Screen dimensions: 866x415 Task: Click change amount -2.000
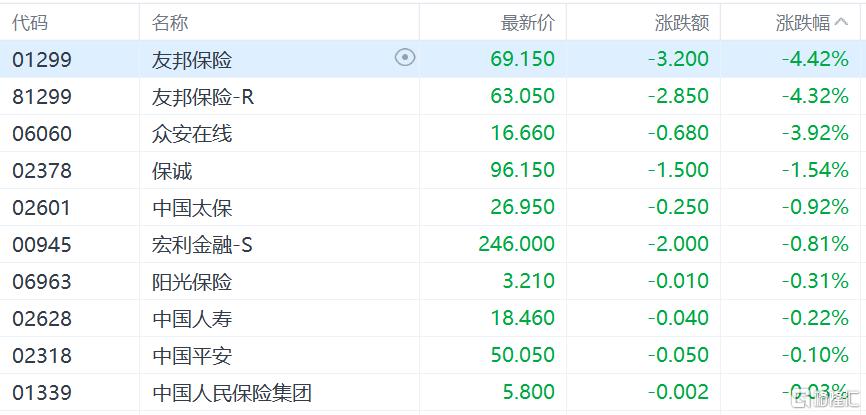[x=678, y=244]
